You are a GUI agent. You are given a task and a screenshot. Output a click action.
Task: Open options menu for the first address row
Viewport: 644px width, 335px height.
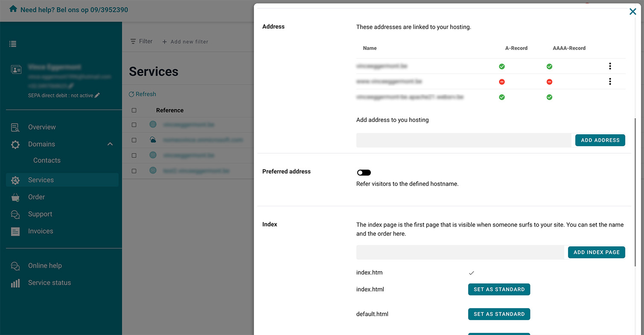coord(610,66)
